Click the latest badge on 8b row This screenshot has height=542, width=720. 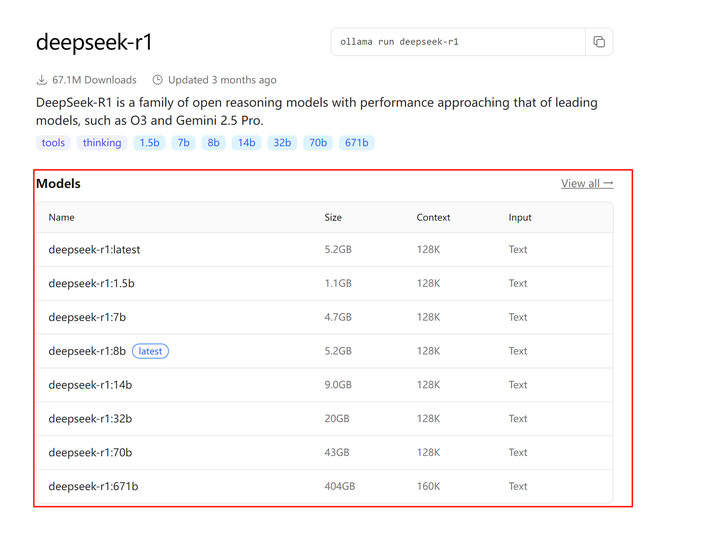150,351
